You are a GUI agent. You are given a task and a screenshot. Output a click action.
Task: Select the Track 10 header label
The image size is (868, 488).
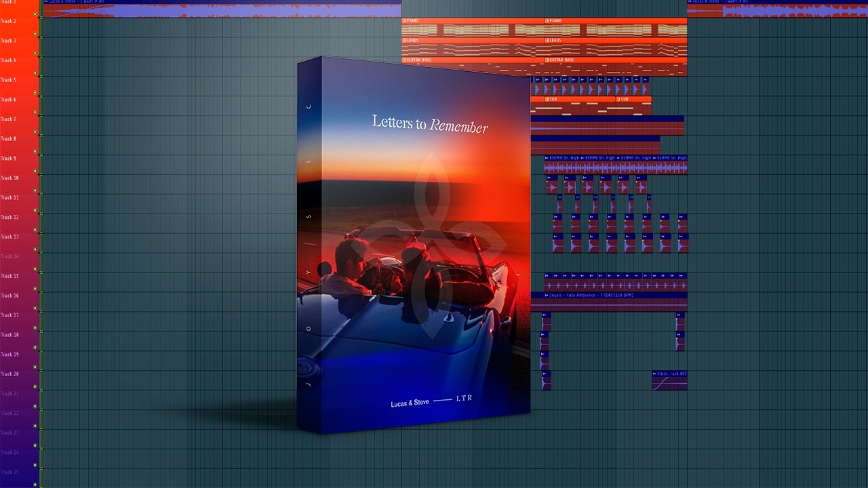tap(9, 178)
